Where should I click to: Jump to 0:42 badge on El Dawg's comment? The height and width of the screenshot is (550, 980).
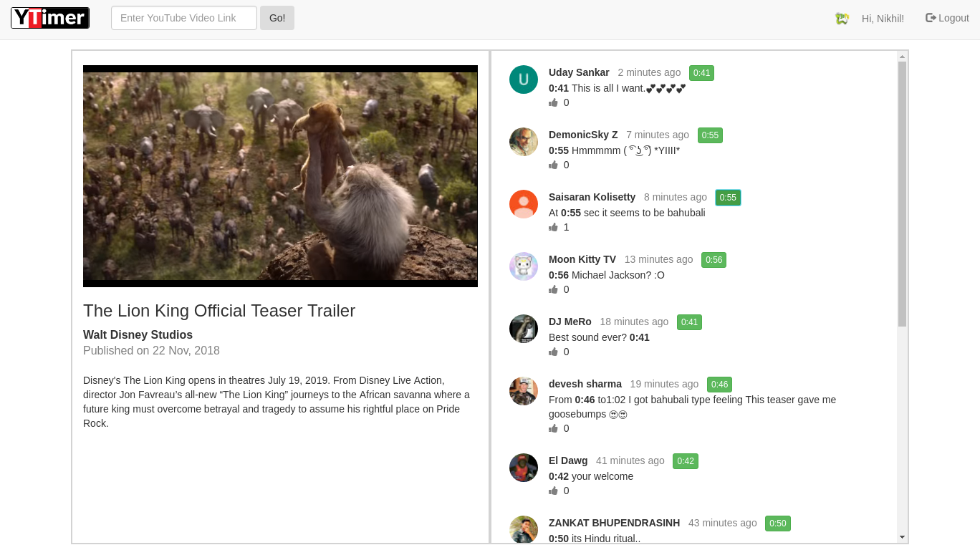pyautogui.click(x=686, y=461)
